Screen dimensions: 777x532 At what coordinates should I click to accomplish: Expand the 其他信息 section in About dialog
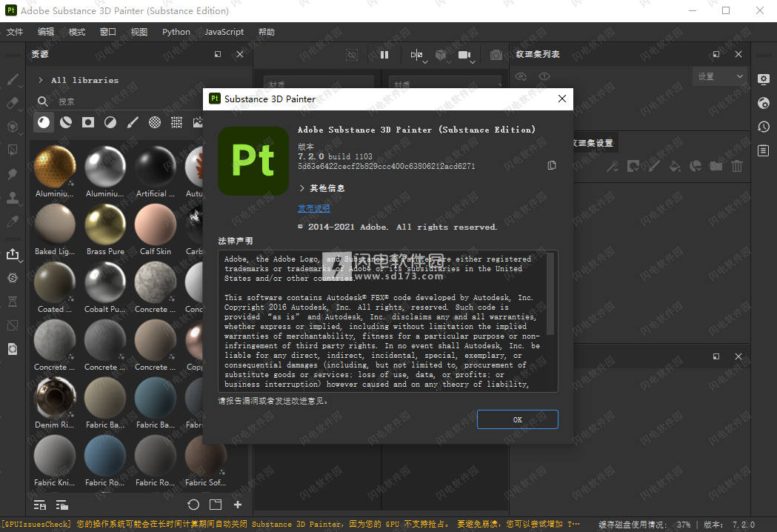point(301,188)
